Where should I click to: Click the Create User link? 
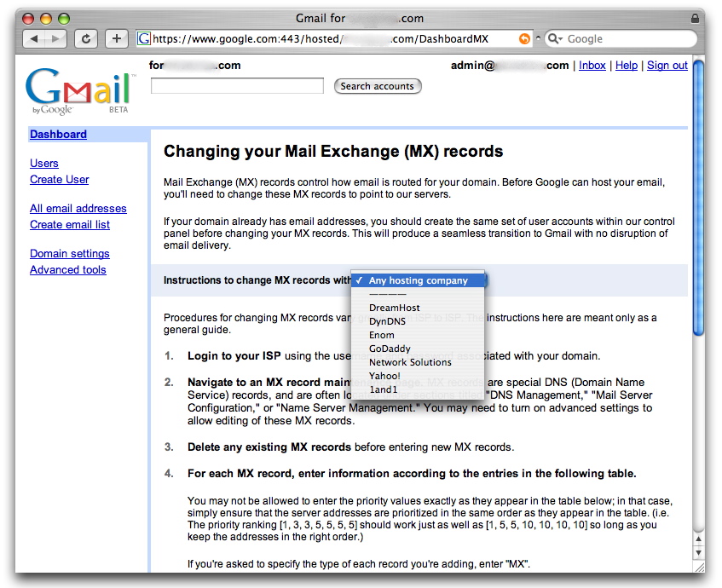[x=60, y=179]
